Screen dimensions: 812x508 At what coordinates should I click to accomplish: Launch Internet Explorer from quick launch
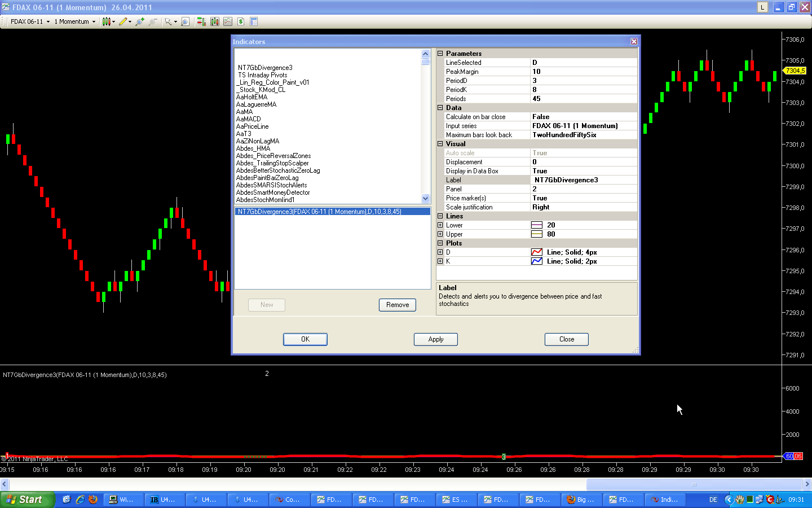pos(80,500)
